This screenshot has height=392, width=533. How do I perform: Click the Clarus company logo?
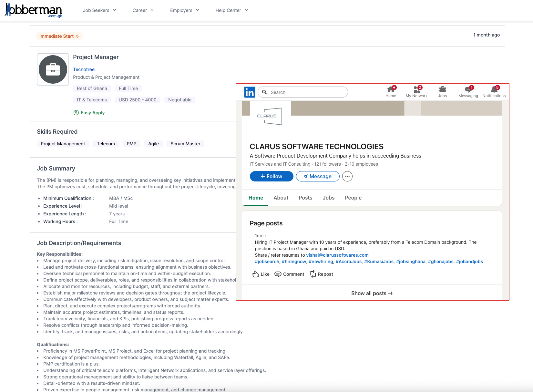(x=270, y=116)
